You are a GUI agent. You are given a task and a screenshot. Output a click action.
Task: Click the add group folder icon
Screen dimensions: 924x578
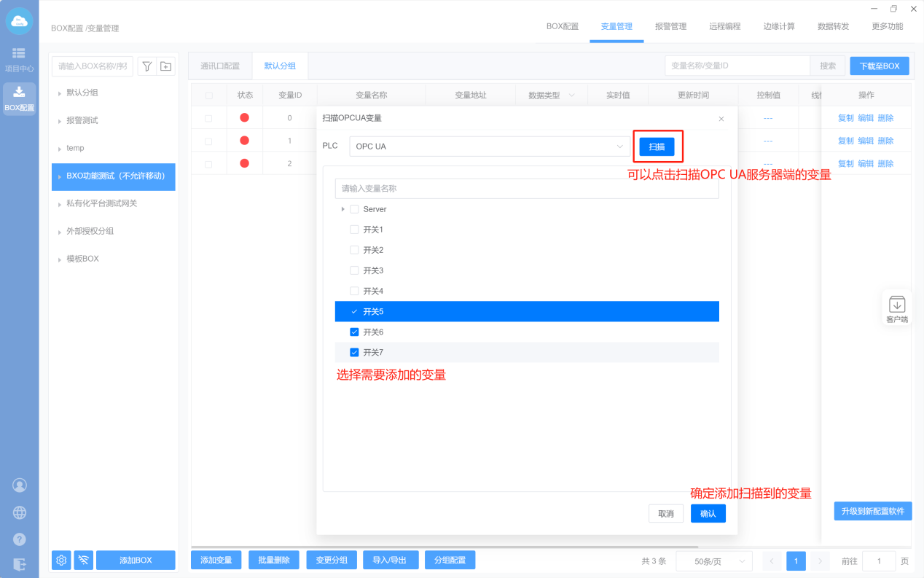[166, 66]
